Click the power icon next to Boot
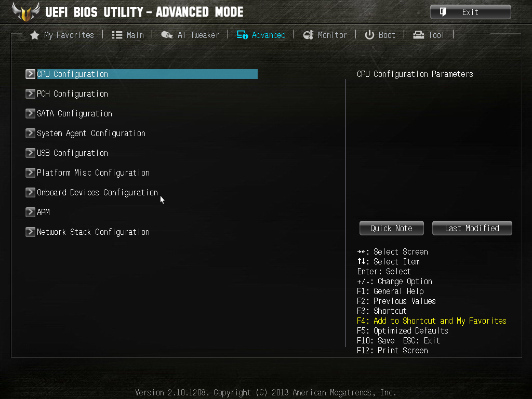 pyautogui.click(x=369, y=35)
